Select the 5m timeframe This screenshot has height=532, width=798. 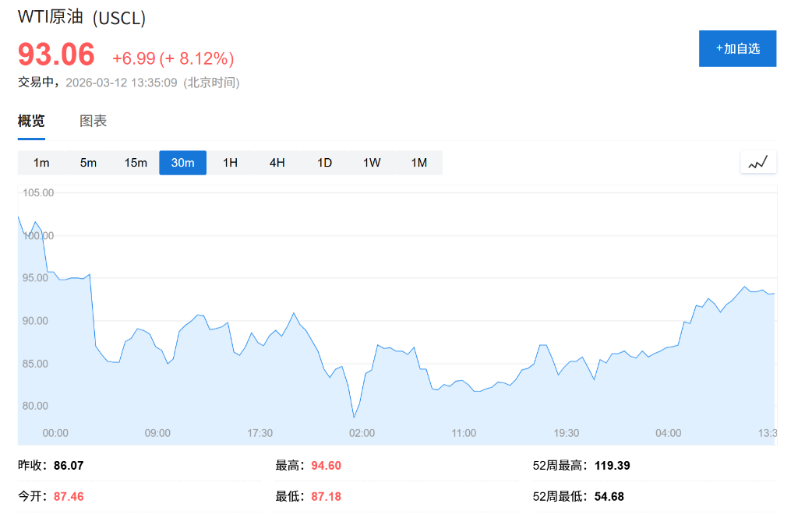click(88, 163)
